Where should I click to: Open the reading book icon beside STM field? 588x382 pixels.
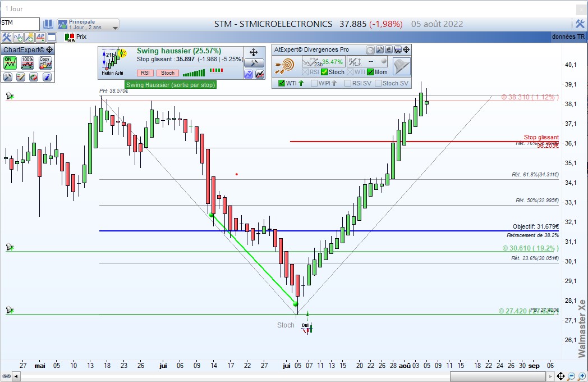pyautogui.click(x=48, y=24)
